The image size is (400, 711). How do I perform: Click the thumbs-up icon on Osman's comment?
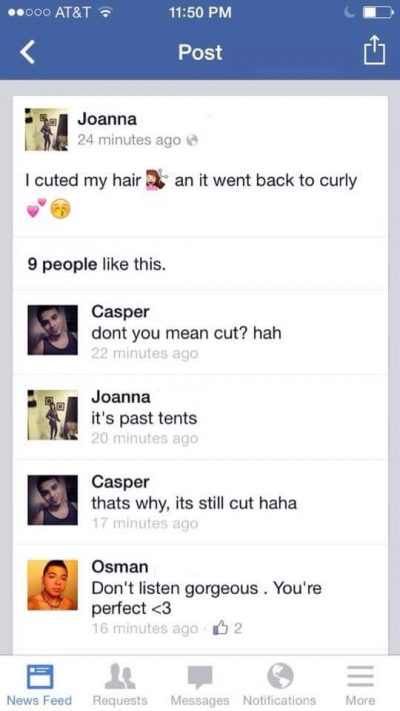[x=222, y=628]
